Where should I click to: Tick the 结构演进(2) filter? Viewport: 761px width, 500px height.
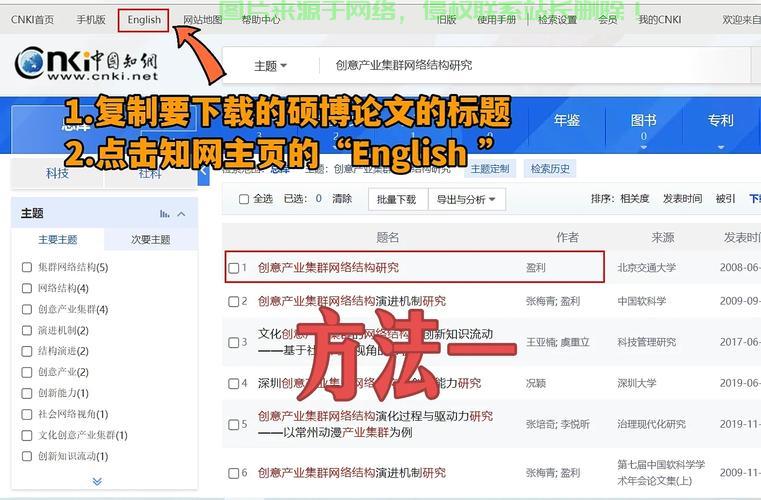27,351
